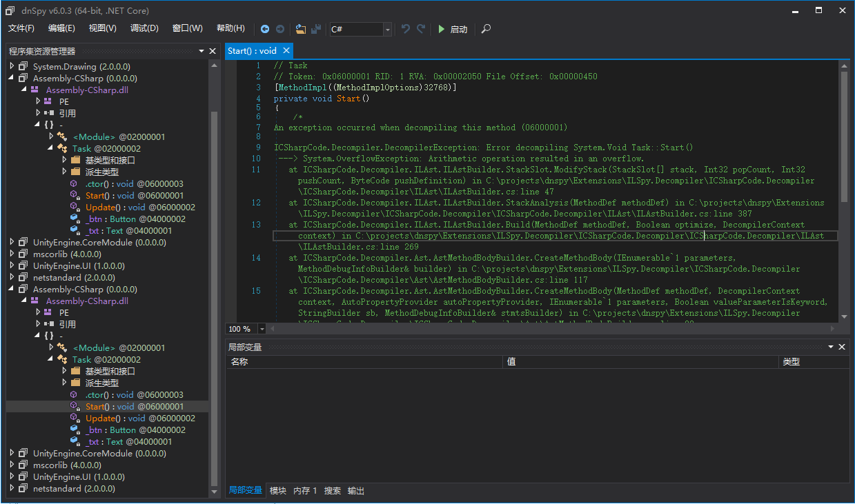Open the C# language dropdown
The height and width of the screenshot is (504, 855).
click(387, 29)
